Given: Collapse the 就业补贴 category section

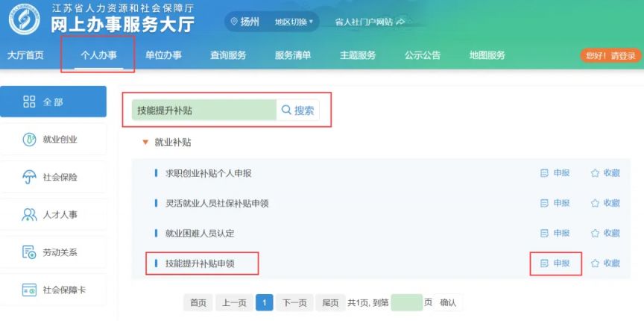Looking at the screenshot, I should (145, 142).
